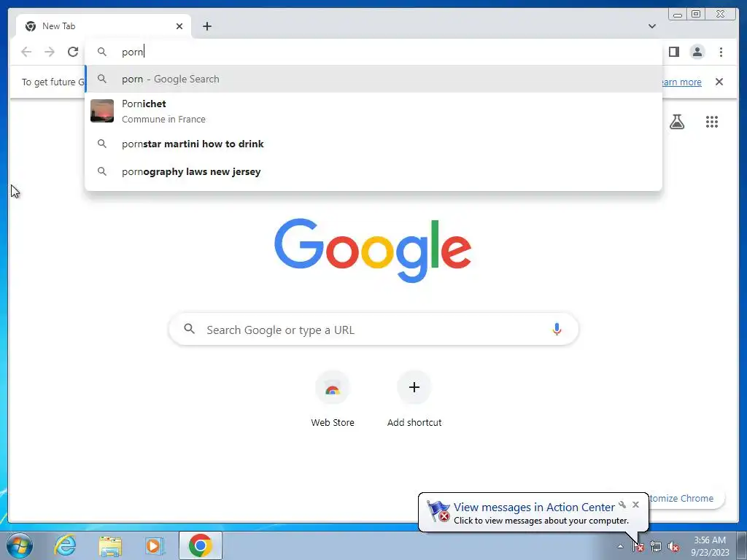The height and width of the screenshot is (560, 747).
Task: Click the Google logo
Action: pyautogui.click(x=373, y=250)
